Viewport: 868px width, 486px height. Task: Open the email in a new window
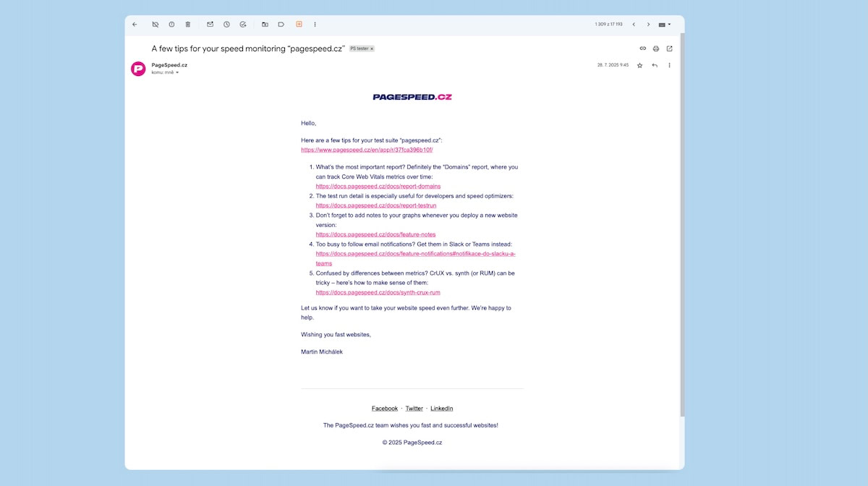[670, 48]
